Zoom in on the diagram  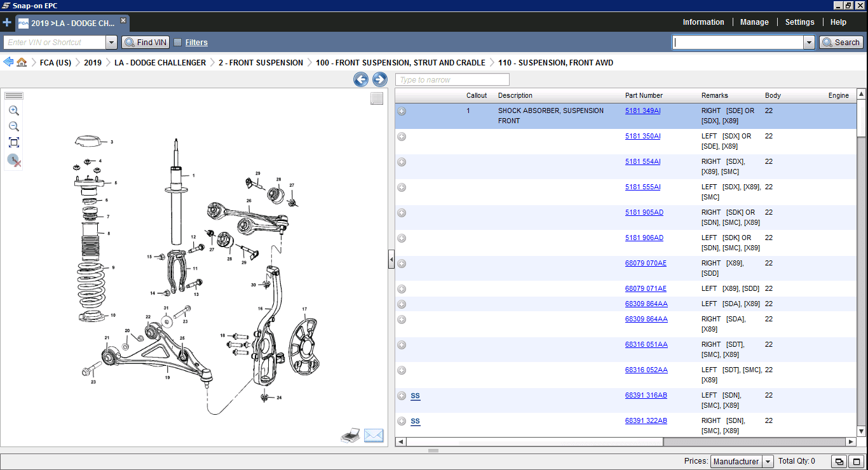point(14,111)
